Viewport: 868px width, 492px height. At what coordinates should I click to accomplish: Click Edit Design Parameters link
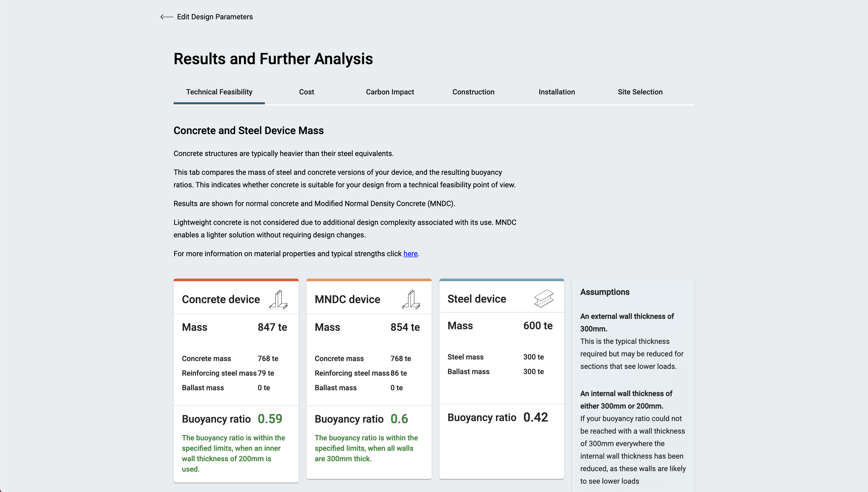point(215,17)
